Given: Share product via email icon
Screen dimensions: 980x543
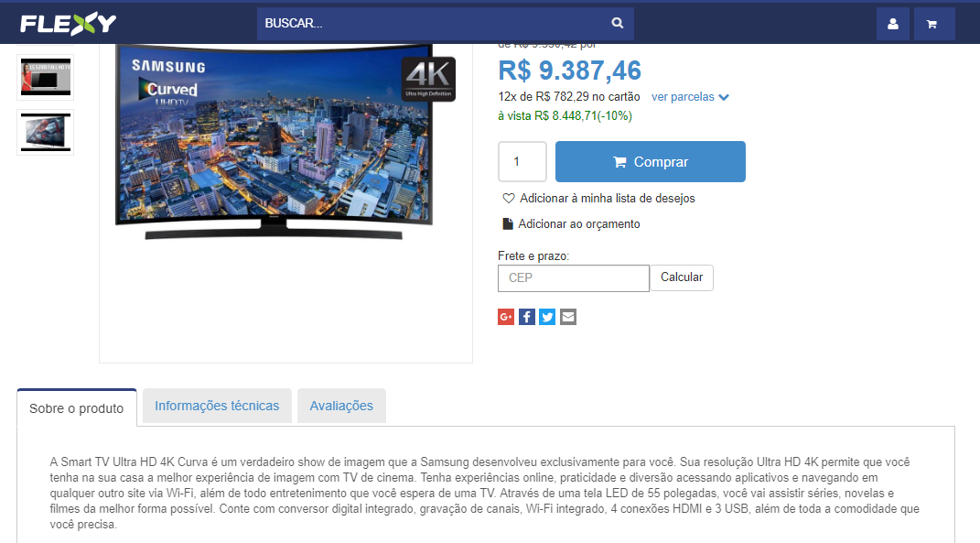Looking at the screenshot, I should (x=568, y=317).
